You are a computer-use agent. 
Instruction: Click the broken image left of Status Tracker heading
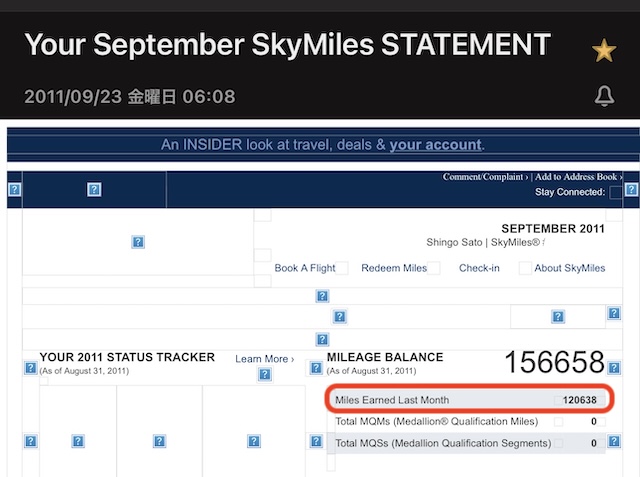[x=31, y=368]
